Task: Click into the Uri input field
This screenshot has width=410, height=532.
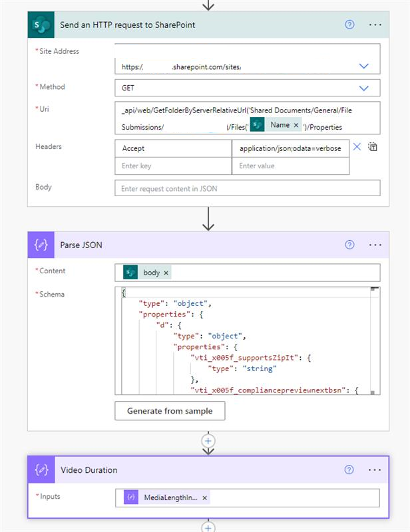Action: click(248, 118)
